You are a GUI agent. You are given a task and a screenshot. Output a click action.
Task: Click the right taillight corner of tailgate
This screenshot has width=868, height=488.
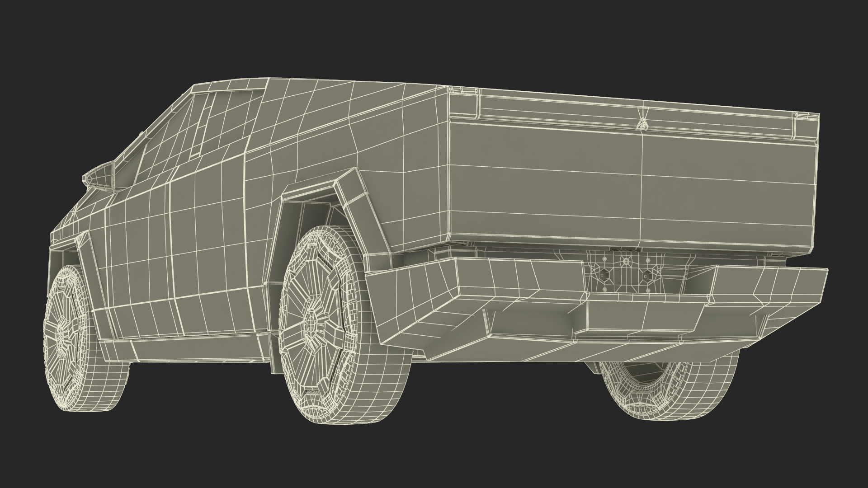[807, 129]
